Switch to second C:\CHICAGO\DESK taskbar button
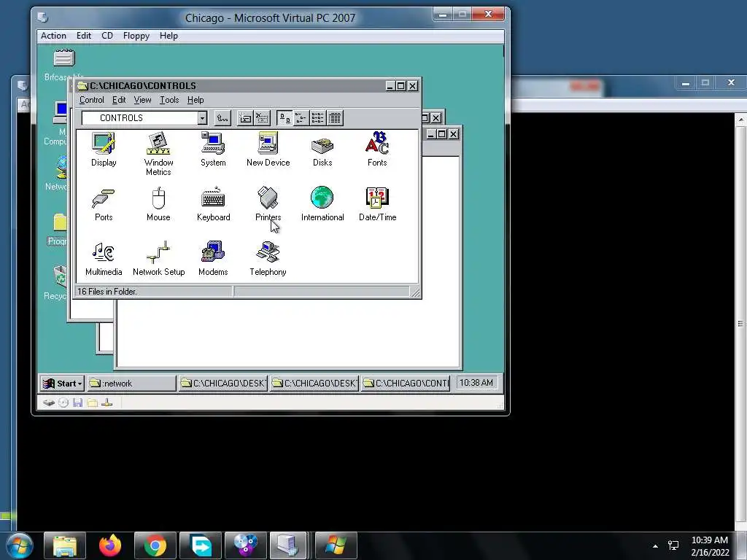747x560 pixels. pos(314,384)
